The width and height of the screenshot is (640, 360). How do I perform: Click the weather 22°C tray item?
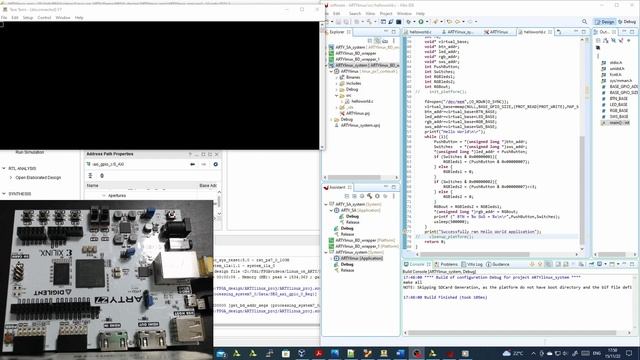[x=513, y=353]
